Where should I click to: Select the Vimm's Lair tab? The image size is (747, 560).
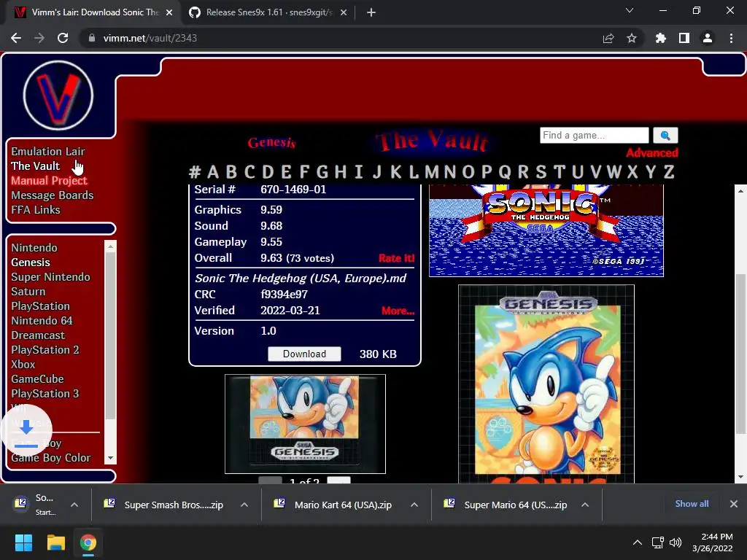click(x=93, y=12)
